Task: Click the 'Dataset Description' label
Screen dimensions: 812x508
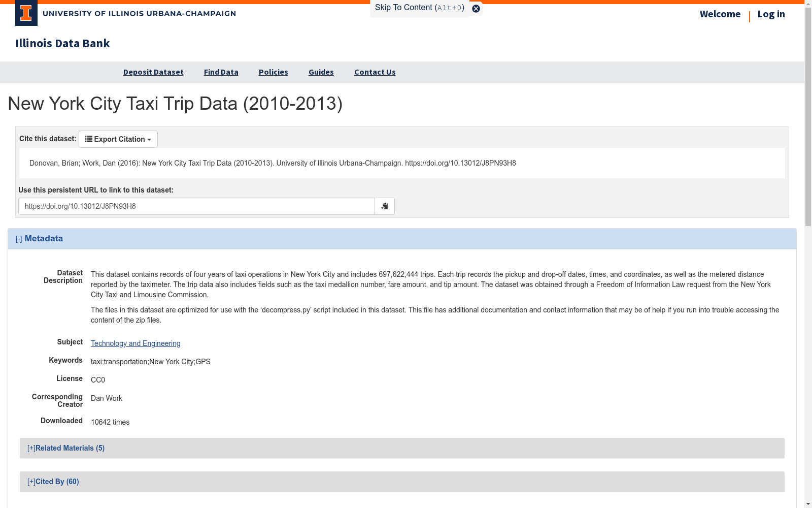Action: (63, 277)
